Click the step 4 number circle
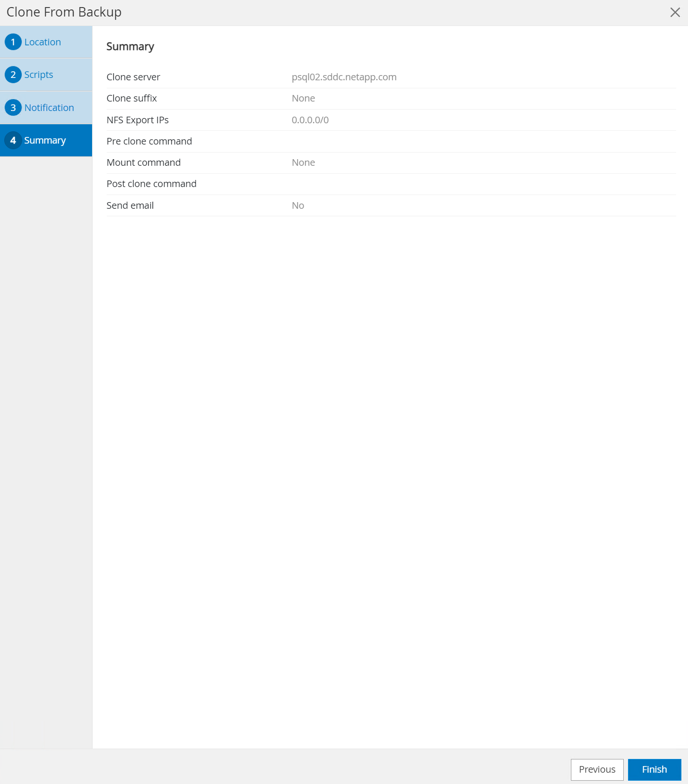Viewport: 688px width, 784px height. click(13, 140)
